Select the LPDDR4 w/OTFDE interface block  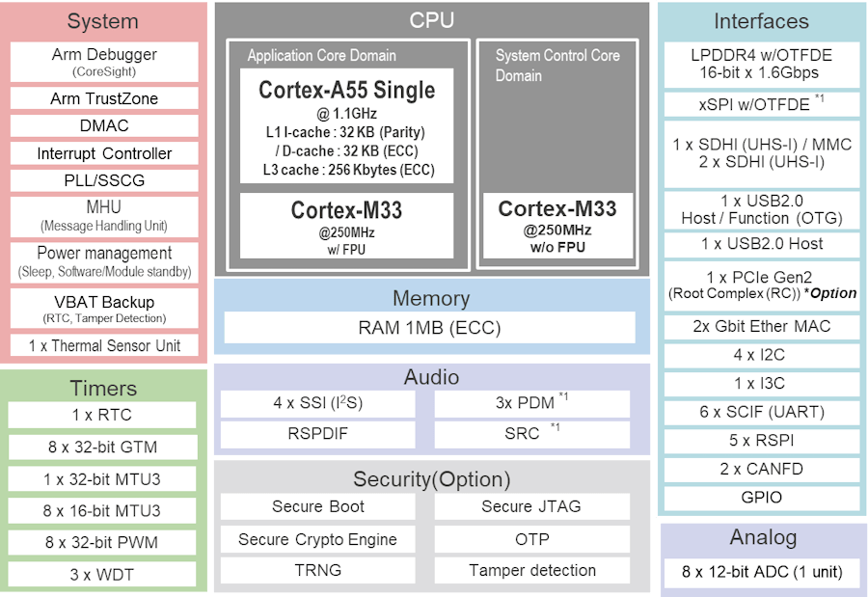(762, 65)
